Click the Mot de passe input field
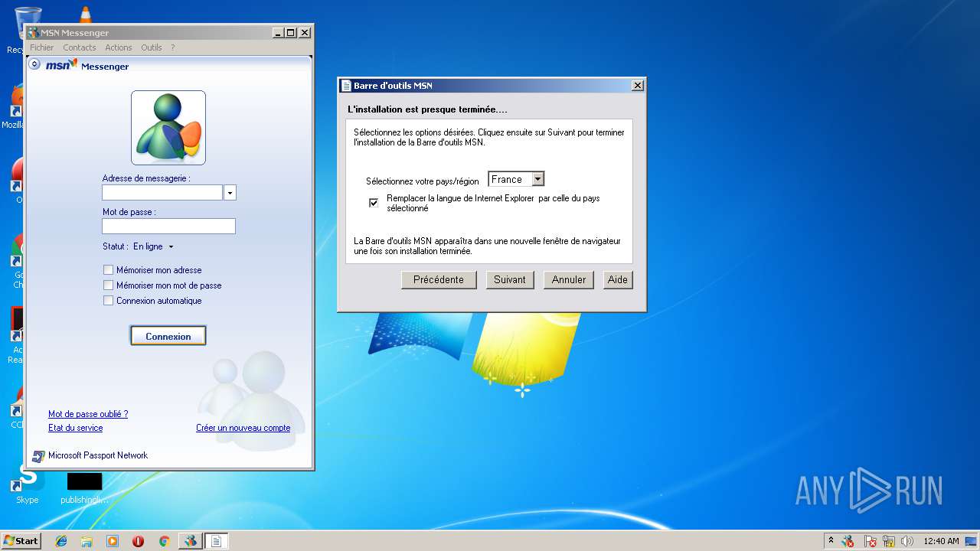Screen dimensions: 980x551 pos(168,227)
